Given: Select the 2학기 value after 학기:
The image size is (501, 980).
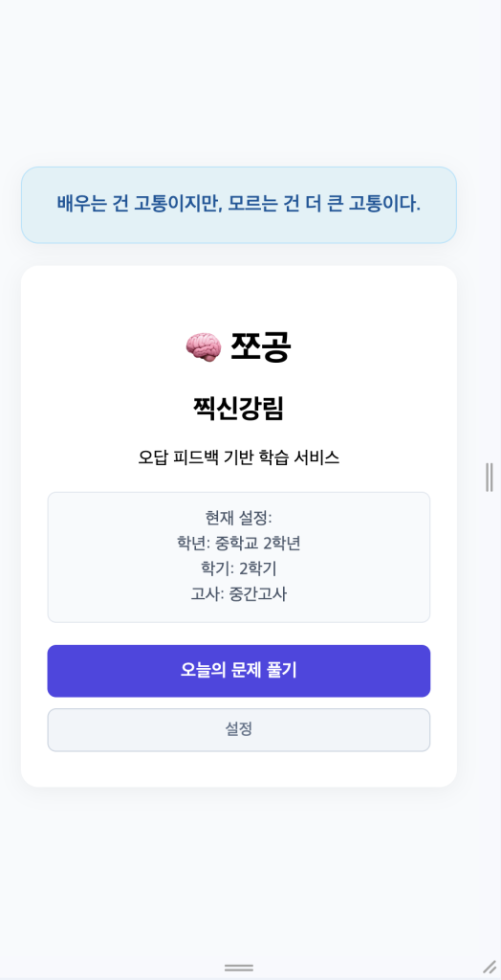Looking at the screenshot, I should [258, 568].
